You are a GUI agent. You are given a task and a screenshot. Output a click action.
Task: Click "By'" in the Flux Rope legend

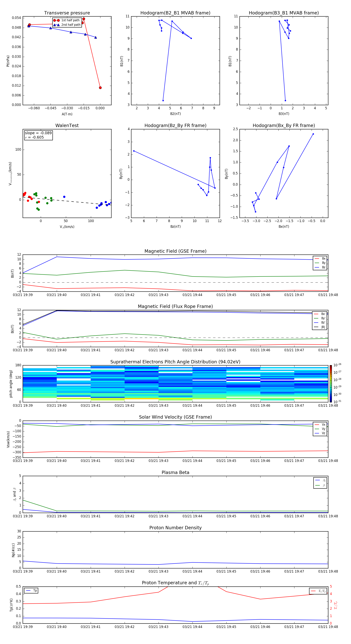tap(323, 318)
